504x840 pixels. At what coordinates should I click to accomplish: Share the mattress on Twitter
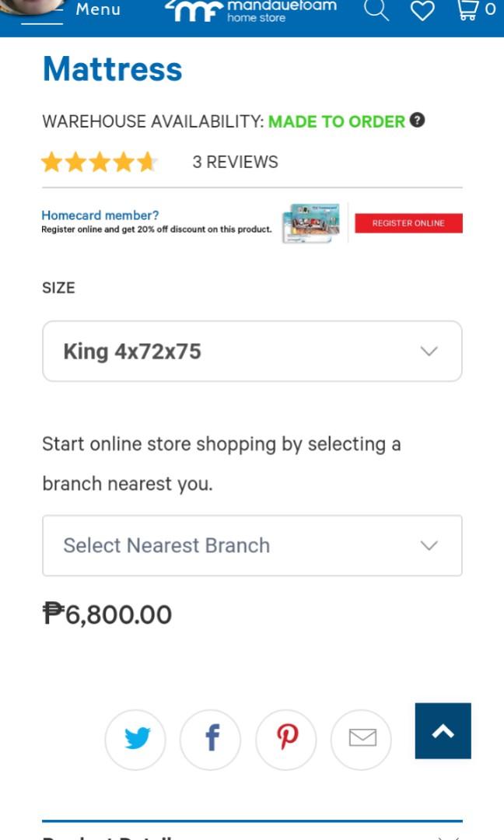tap(135, 740)
